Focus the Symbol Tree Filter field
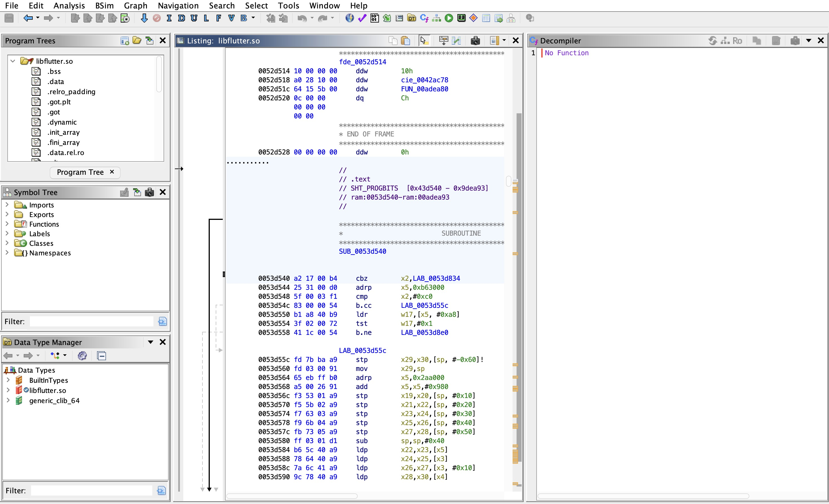Viewport: 829px width, 504px height. pyautogui.click(x=92, y=321)
